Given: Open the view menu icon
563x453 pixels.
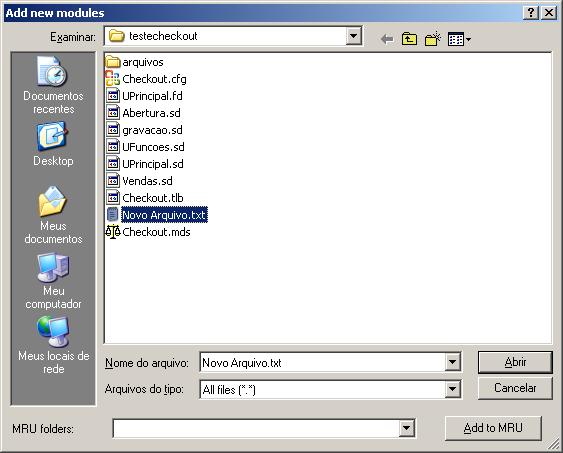Looking at the screenshot, I should 459,39.
